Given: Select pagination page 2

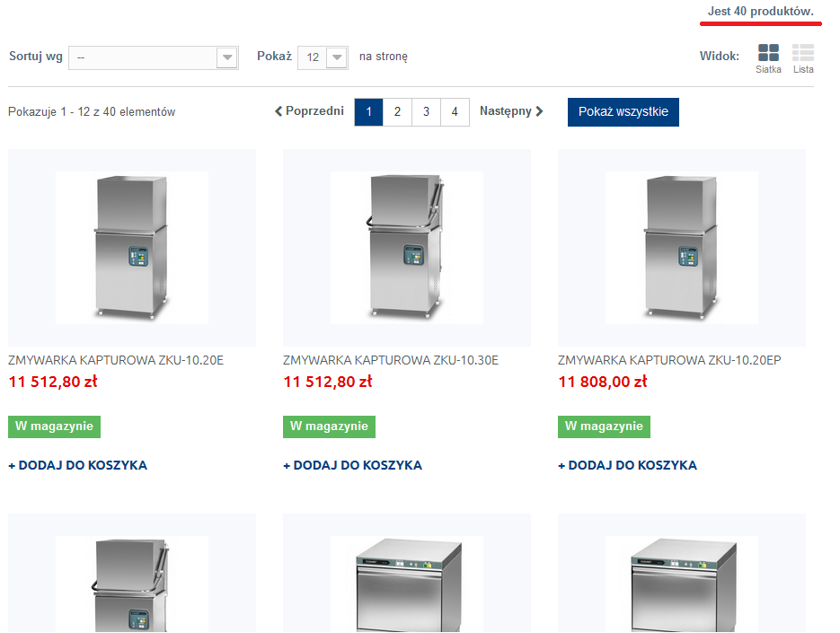Looking at the screenshot, I should coord(397,112).
